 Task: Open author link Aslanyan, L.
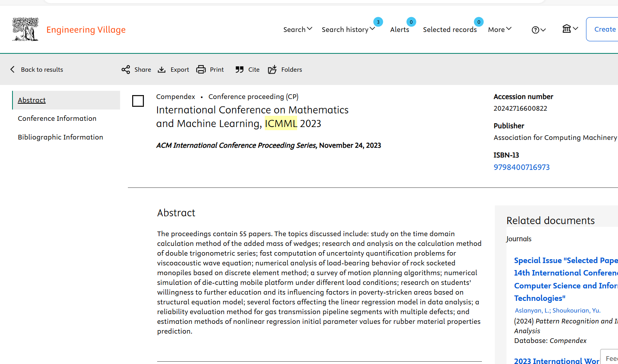point(533,311)
